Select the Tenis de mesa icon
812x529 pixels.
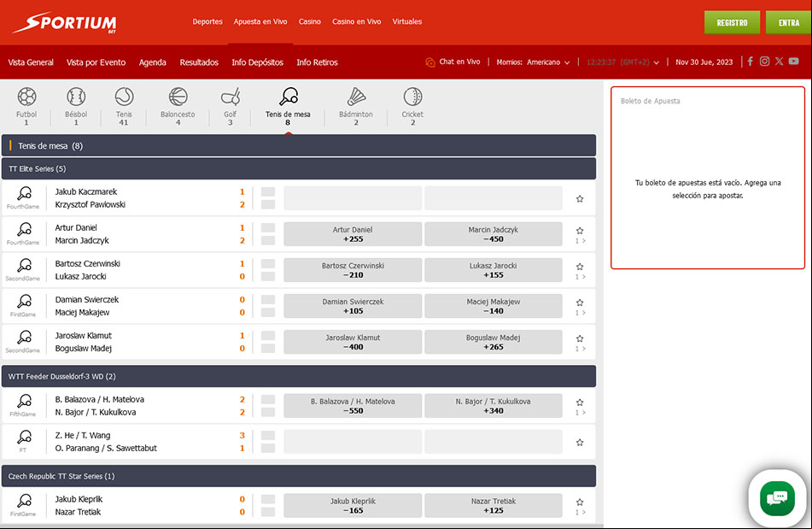click(289, 97)
